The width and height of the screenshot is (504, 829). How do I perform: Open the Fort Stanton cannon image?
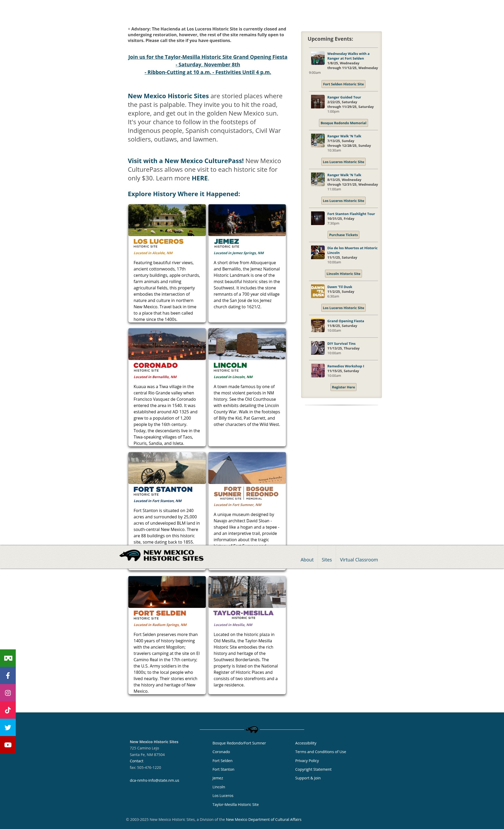click(167, 468)
